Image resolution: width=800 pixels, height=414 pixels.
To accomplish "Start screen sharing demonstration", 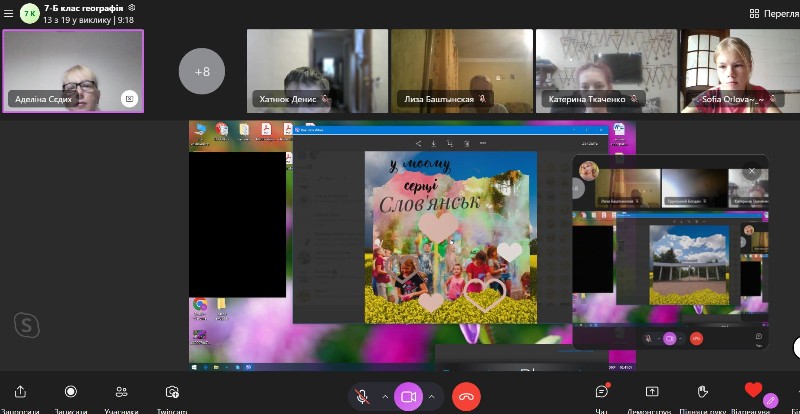I will pos(652,392).
